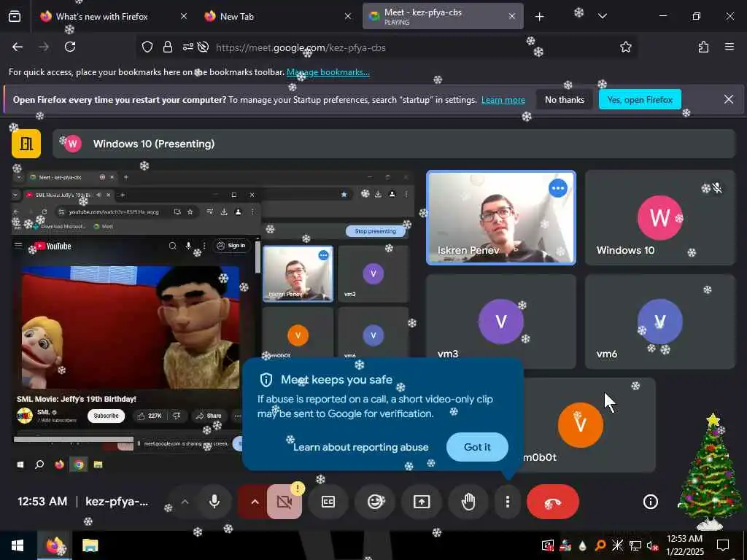The image size is (747, 560).
Task: Close the Meet browser tab
Action: tap(511, 16)
